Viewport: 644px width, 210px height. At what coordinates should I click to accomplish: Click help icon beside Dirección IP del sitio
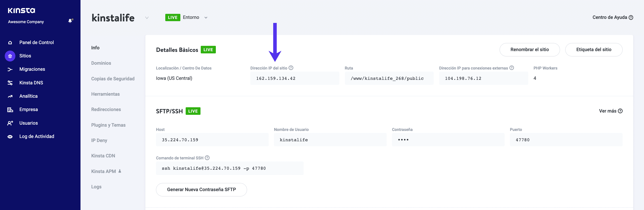(x=291, y=68)
